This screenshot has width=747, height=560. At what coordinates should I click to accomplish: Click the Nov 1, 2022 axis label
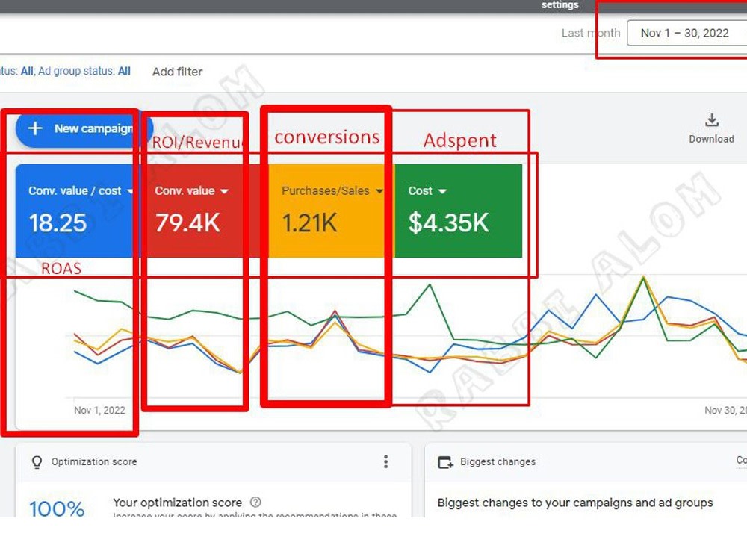pyautogui.click(x=99, y=411)
